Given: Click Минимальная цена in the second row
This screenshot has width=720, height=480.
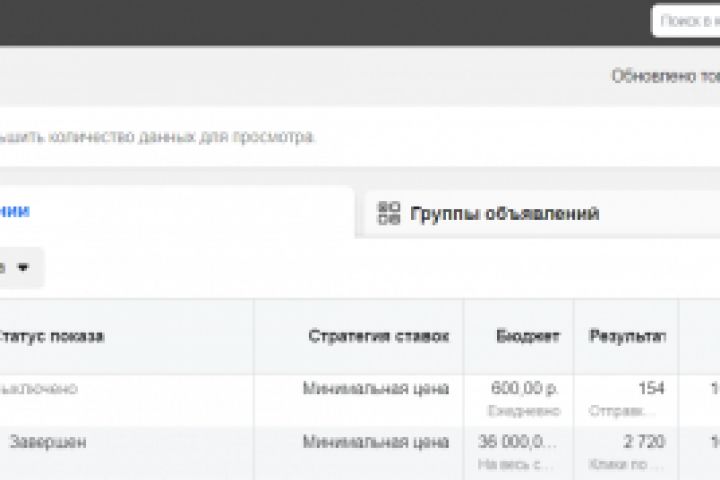Looking at the screenshot, I should coord(376,442).
